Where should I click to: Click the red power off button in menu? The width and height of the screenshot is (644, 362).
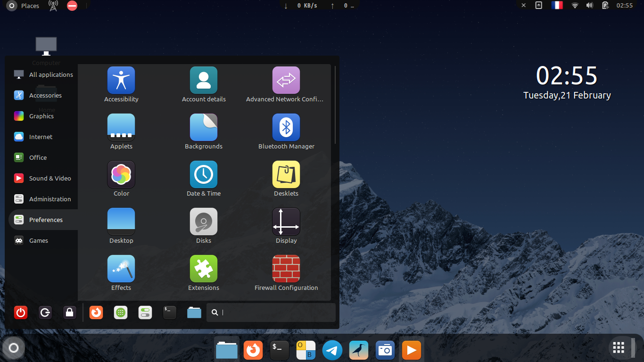(x=21, y=313)
